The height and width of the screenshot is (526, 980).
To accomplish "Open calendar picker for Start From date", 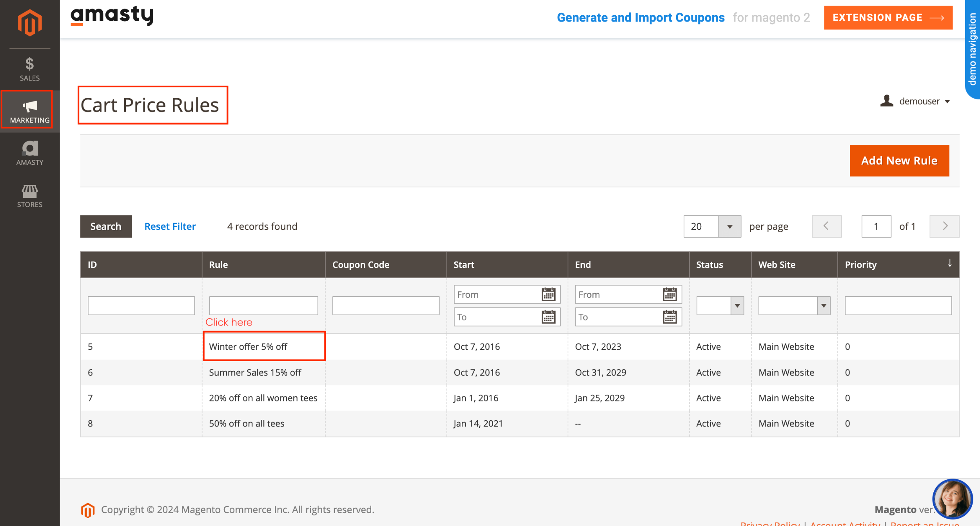I will [x=548, y=294].
